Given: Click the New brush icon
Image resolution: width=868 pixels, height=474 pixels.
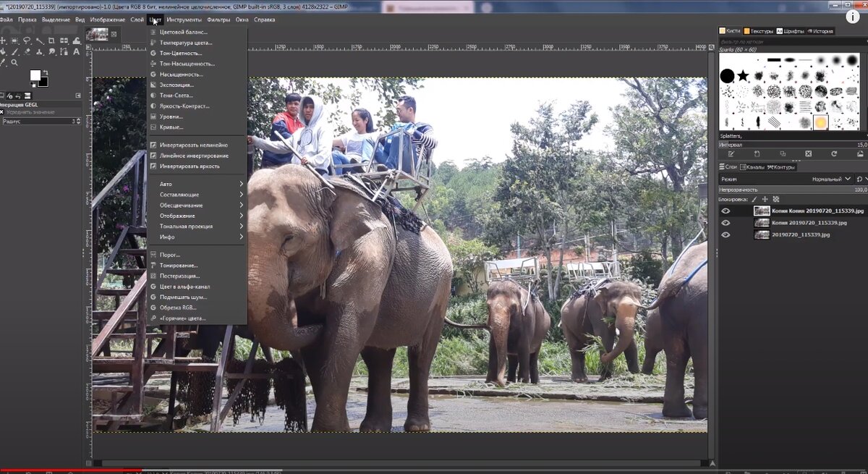Looking at the screenshot, I should click(x=757, y=153).
